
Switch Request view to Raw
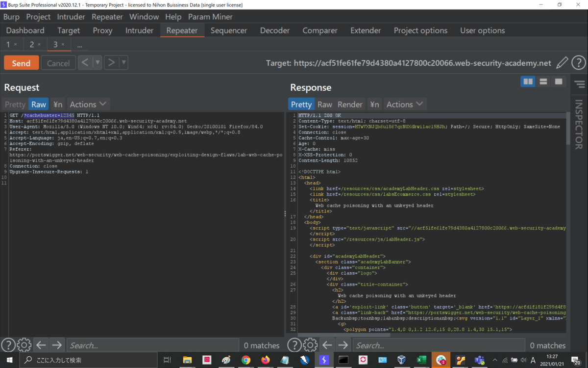39,104
